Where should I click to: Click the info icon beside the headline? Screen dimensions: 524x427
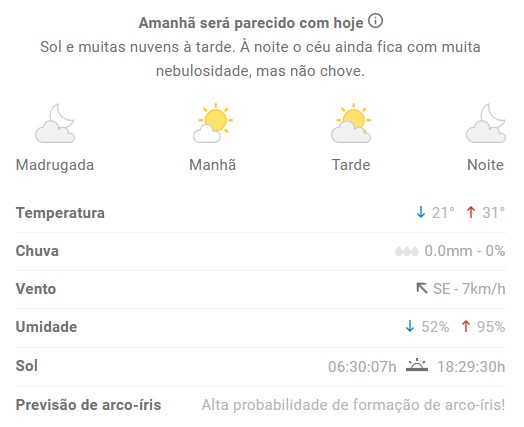coord(375,22)
